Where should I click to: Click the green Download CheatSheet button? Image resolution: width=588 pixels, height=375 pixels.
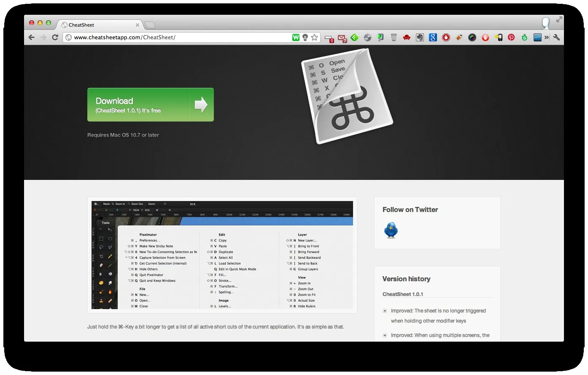pyautogui.click(x=150, y=105)
